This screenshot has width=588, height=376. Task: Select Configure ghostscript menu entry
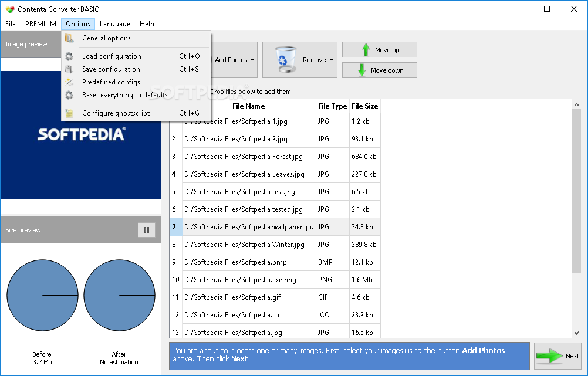pyautogui.click(x=136, y=113)
